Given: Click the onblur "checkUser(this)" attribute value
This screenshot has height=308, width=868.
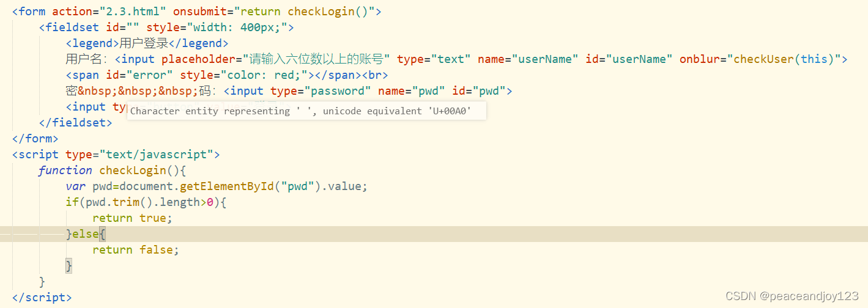Looking at the screenshot, I should [x=784, y=59].
